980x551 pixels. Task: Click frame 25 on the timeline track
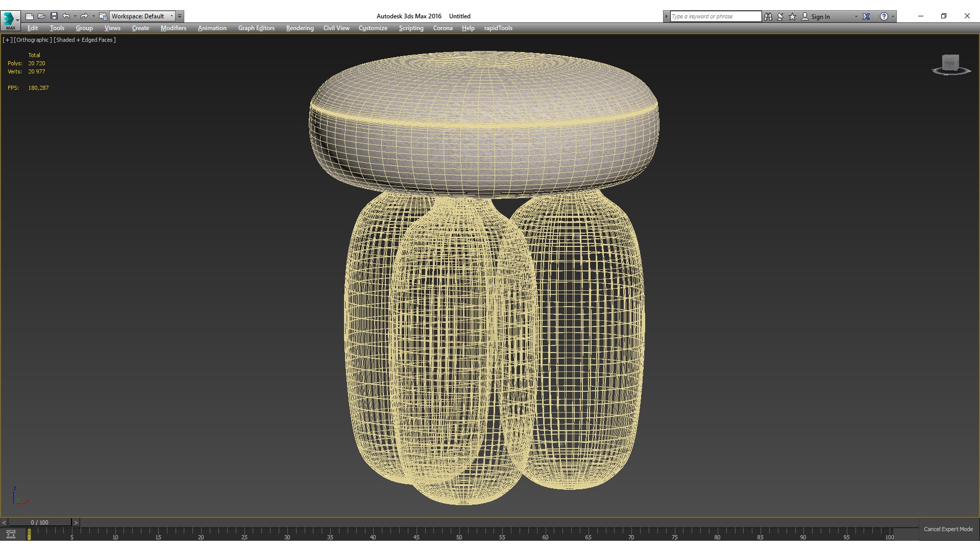coord(244,534)
